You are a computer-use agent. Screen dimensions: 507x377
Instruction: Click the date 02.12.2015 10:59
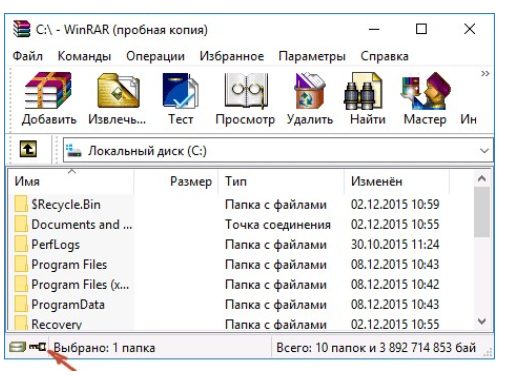(395, 204)
